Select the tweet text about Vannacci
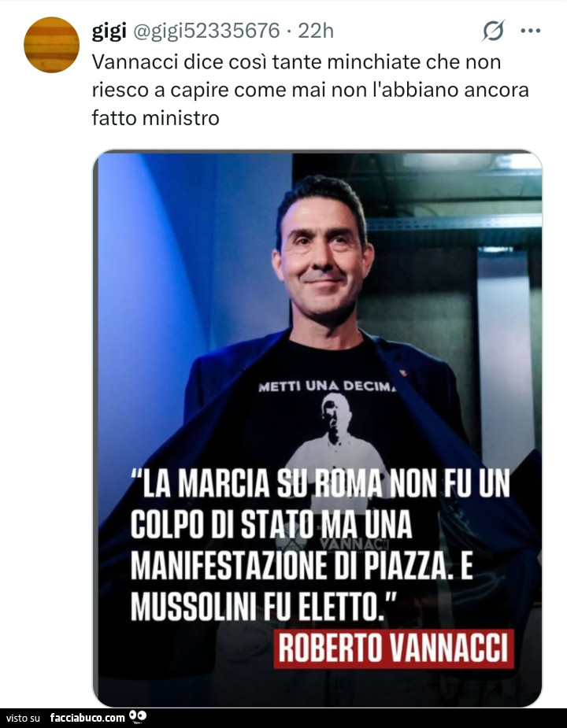 (x=310, y=90)
